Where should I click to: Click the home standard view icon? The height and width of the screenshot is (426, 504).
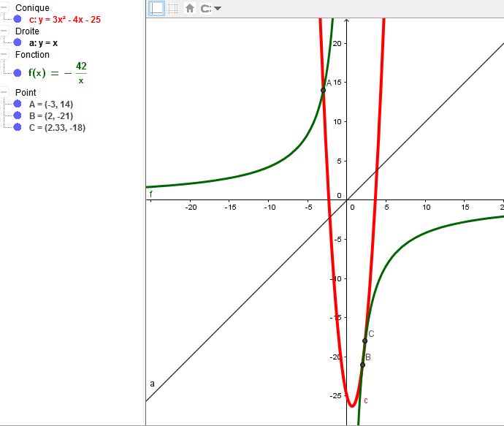point(190,9)
